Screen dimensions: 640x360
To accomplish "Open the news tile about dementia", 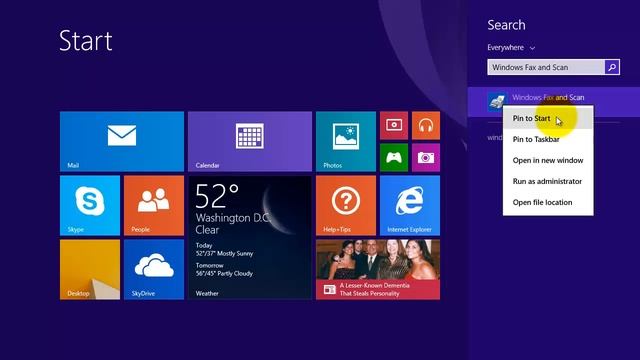I will tap(378, 269).
